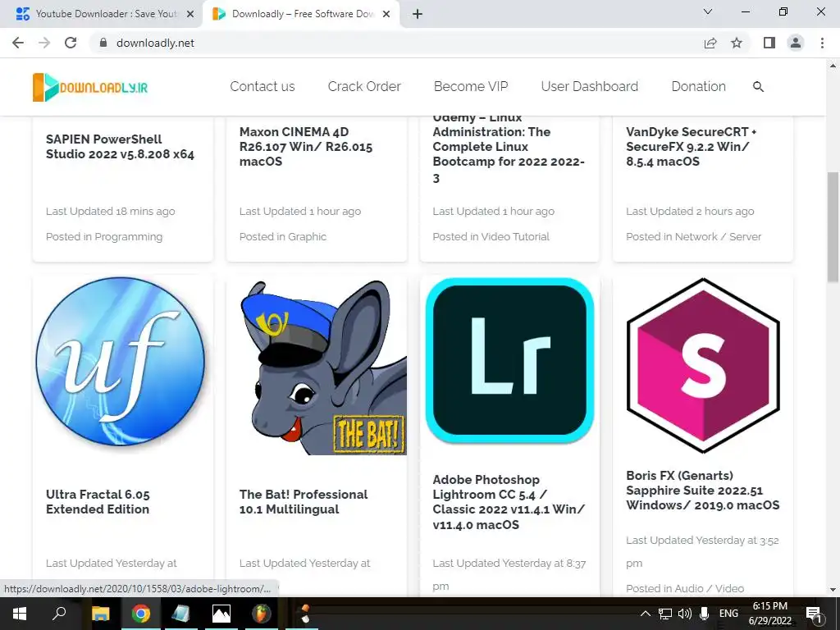Switch to the Youtube Downloader tab

102,14
